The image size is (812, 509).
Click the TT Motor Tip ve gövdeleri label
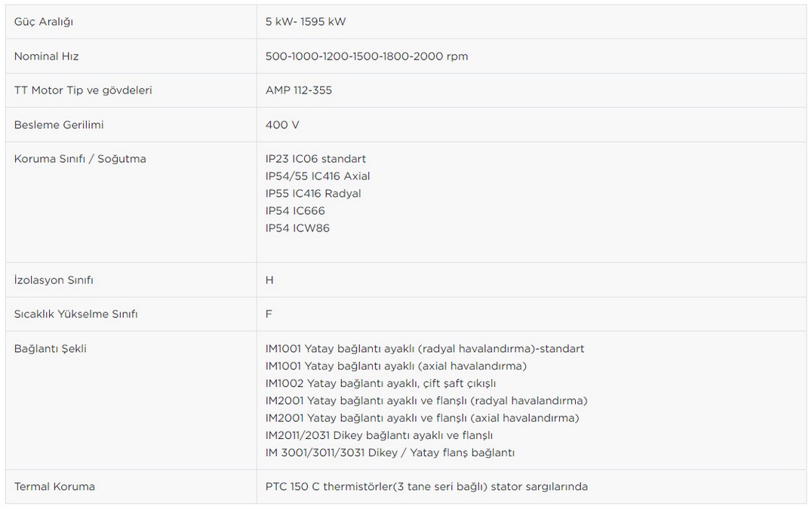click(83, 90)
